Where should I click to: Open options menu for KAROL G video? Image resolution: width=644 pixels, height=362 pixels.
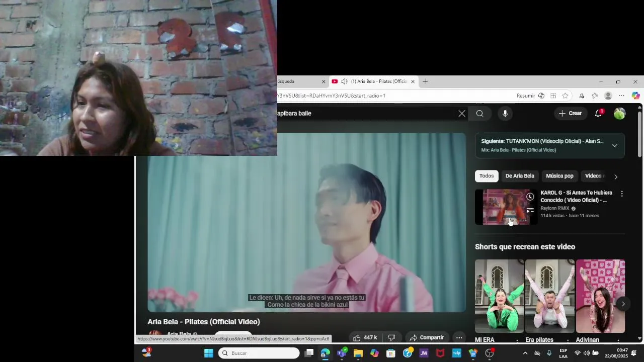(622, 194)
